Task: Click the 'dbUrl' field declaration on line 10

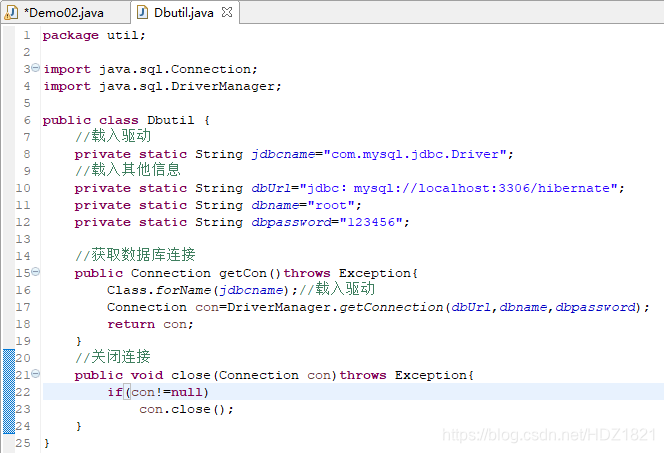Action: (271, 188)
